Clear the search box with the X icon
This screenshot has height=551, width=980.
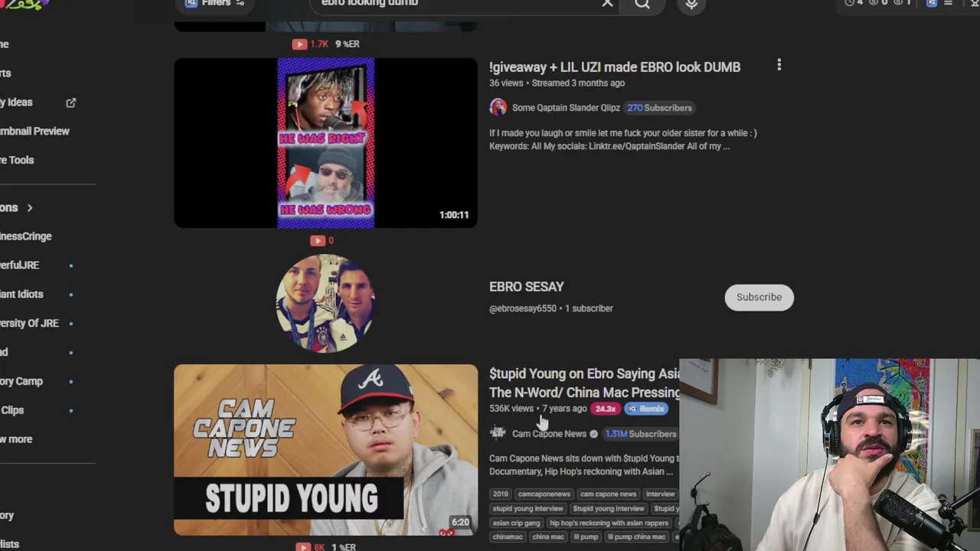607,3
